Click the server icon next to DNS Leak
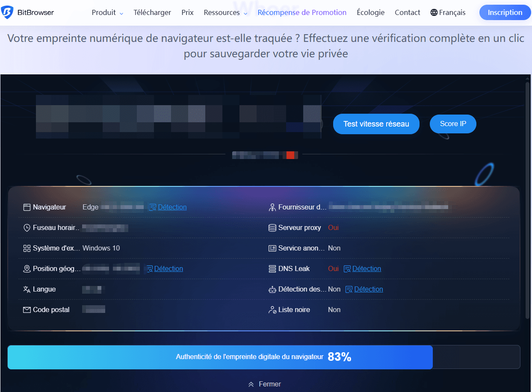This screenshot has height=392, width=532. (x=272, y=268)
